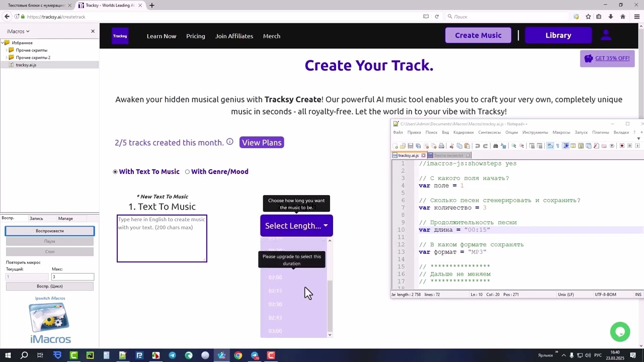Click the length list scrollbar down arrow
The image size is (644, 362).
tap(330, 334)
